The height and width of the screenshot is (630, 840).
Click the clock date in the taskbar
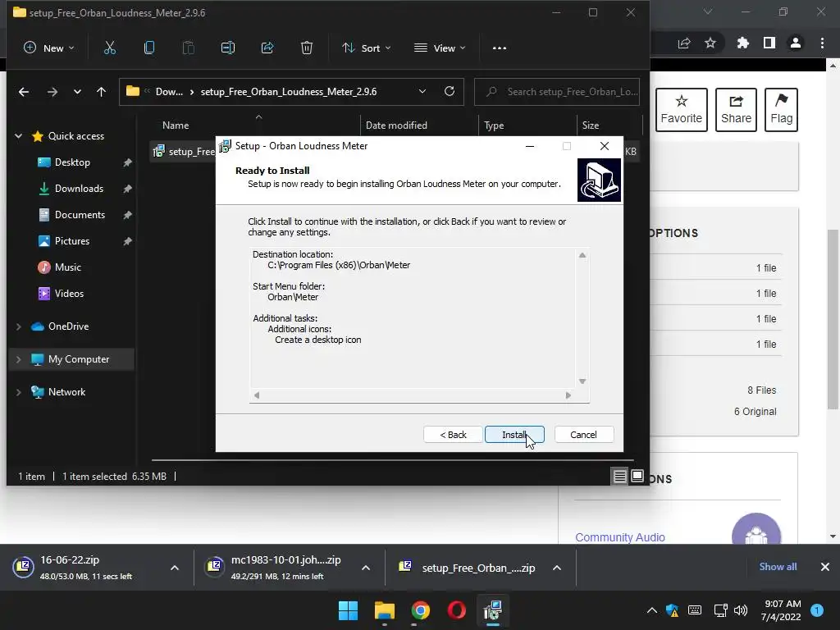(x=781, y=610)
